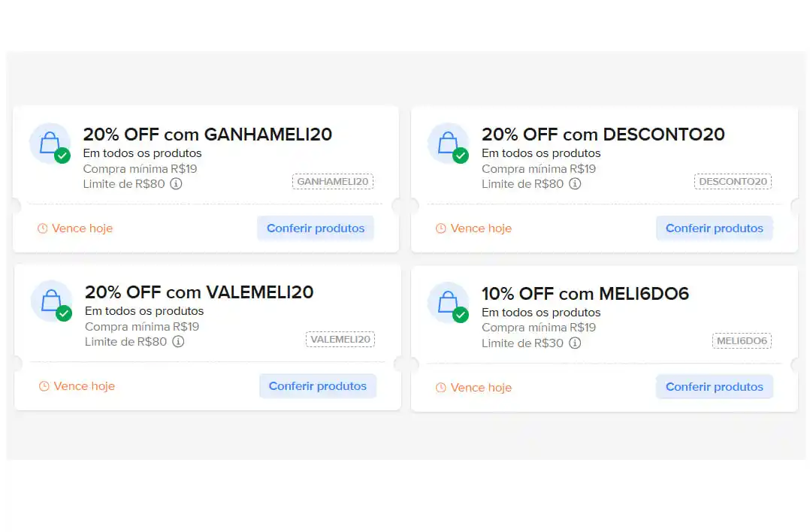The height and width of the screenshot is (532, 810).
Task: Click Conferir produtos for GANHAMELI20 coupon
Action: pos(316,228)
